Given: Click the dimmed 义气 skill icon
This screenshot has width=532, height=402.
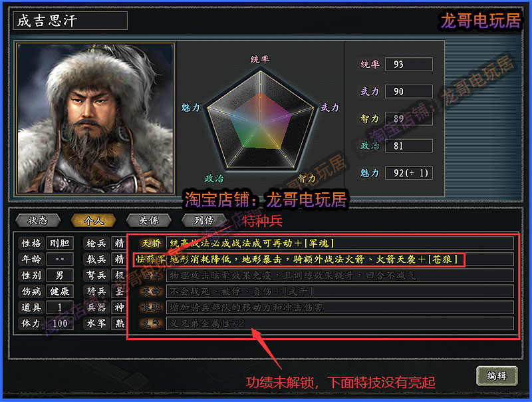Looking at the screenshot, I should (152, 323).
